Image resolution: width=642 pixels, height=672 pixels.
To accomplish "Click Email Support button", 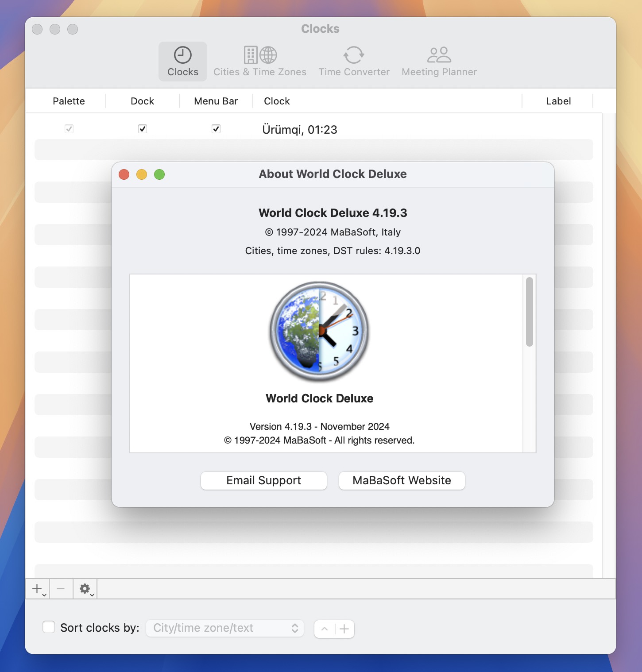I will coord(264,480).
